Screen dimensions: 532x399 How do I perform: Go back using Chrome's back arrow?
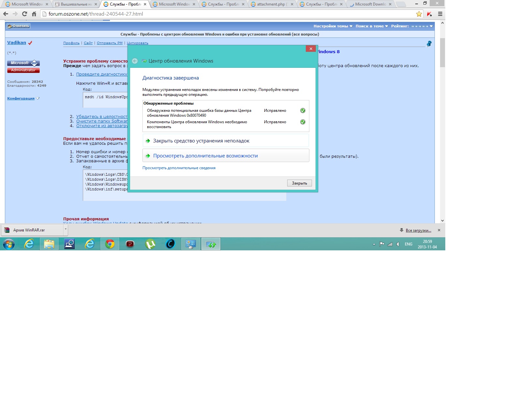(x=6, y=14)
